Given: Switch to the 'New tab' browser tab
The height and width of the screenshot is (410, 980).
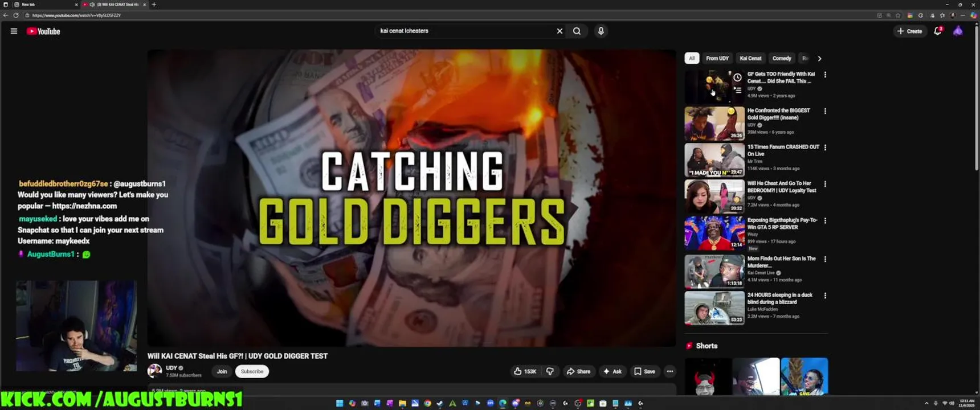Looking at the screenshot, I should coord(46,5).
